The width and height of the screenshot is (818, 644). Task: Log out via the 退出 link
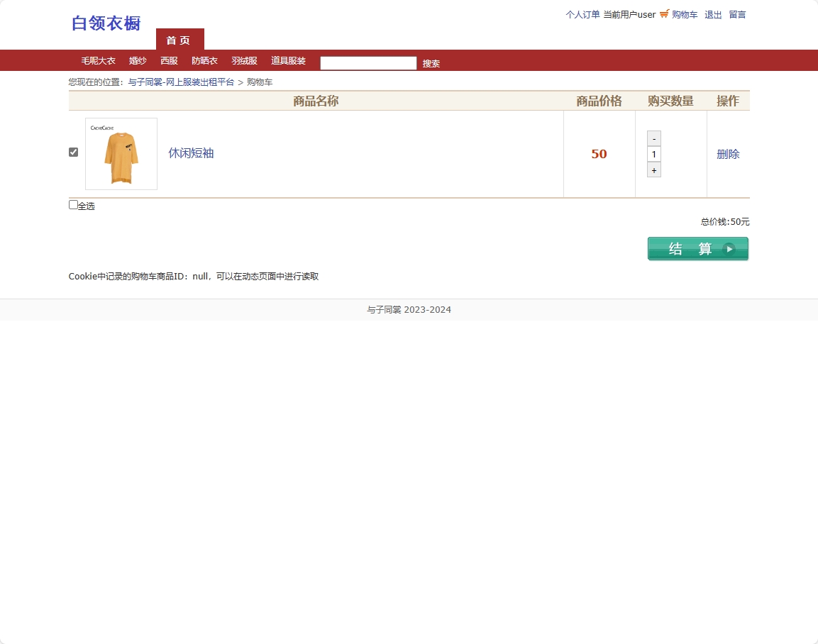coord(712,14)
